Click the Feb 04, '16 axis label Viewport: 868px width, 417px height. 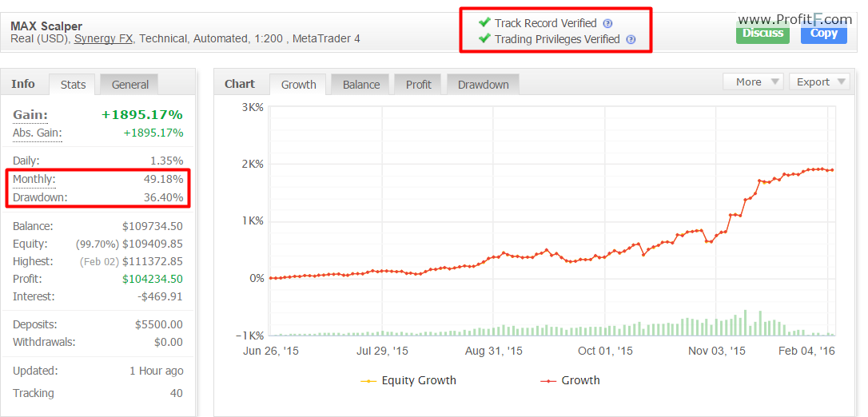806,351
